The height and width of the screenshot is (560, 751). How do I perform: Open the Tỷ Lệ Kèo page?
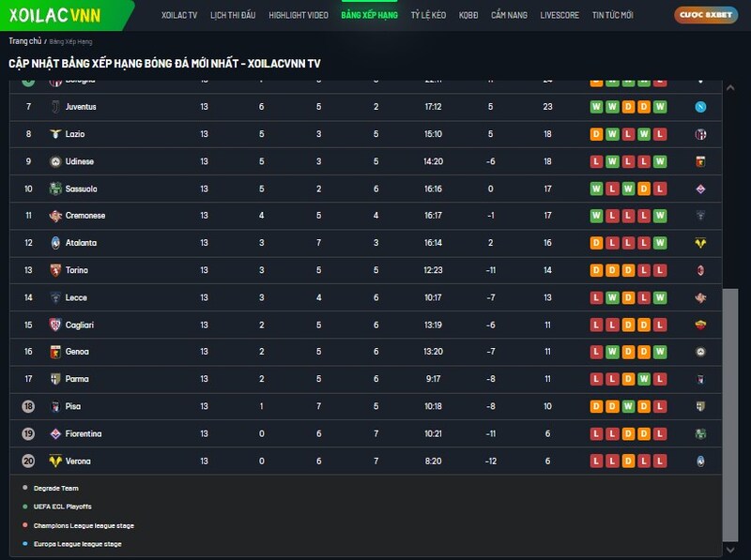428,16
